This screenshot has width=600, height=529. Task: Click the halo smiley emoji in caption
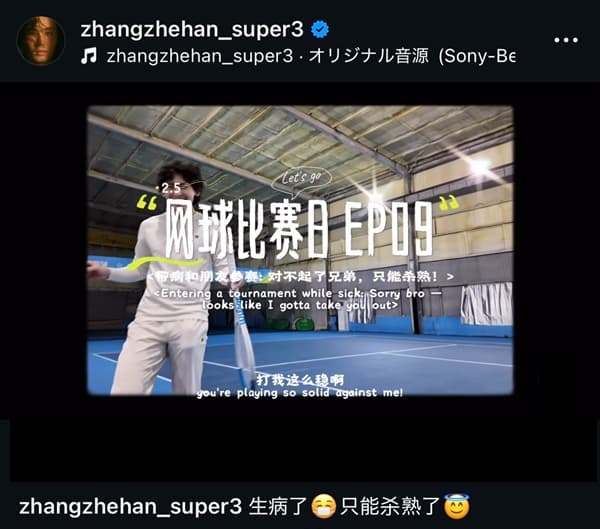coord(457,506)
